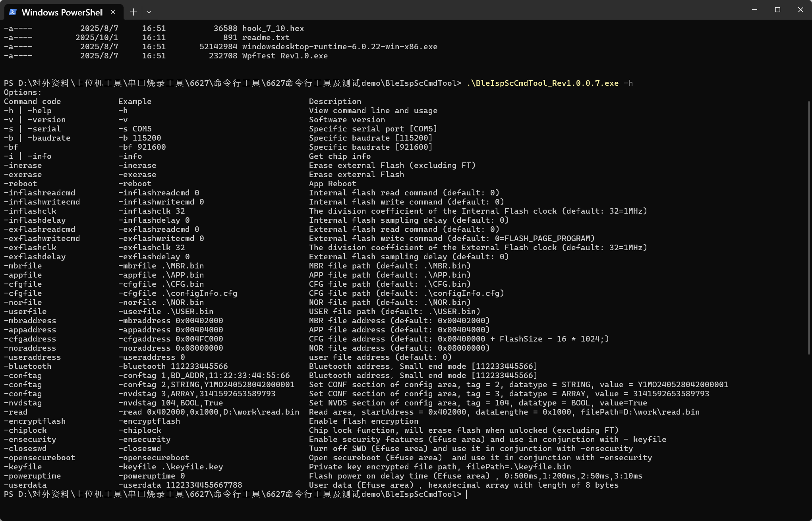The height and width of the screenshot is (521, 812).
Task: Minimize the terminal window
Action: 754,10
